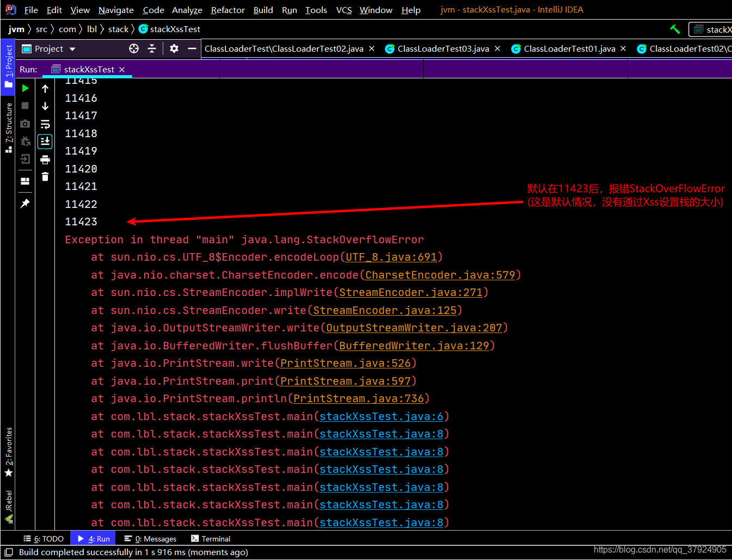Open run configuration selector

710,29
